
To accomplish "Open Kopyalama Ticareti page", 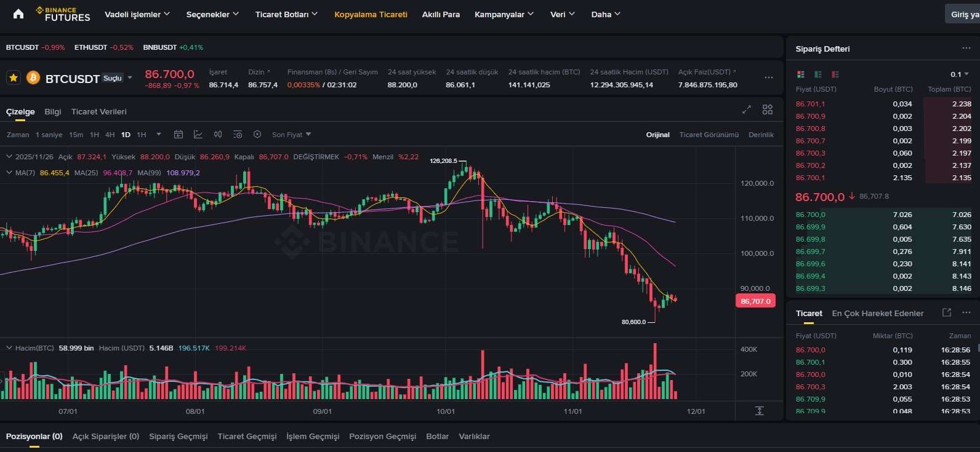I will pos(371,14).
